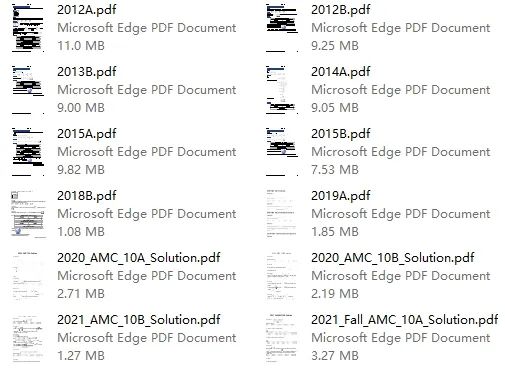Click the 11.0 MB size label
This screenshot has width=505, height=371.
pyautogui.click(x=81, y=46)
